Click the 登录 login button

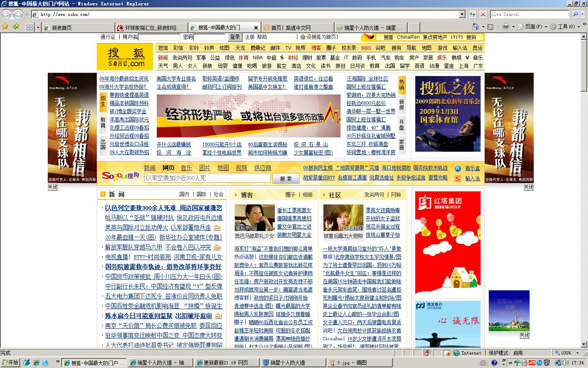pos(235,37)
